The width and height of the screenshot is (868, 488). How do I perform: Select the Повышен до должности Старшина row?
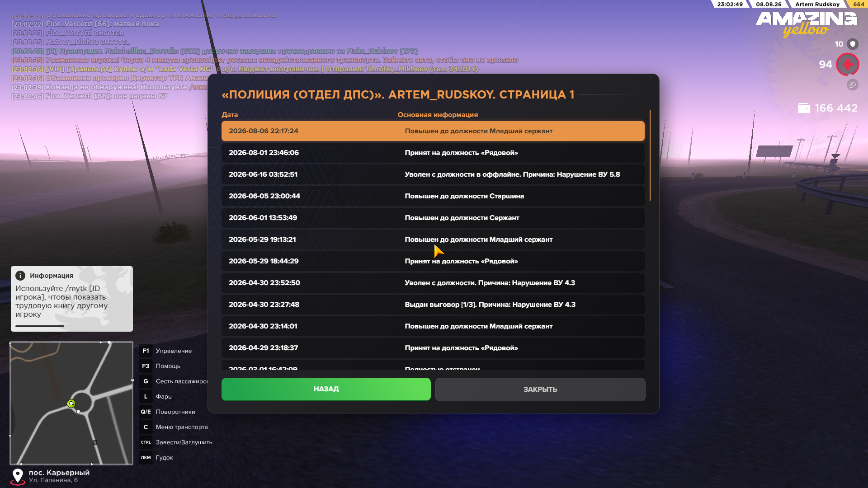tap(433, 196)
